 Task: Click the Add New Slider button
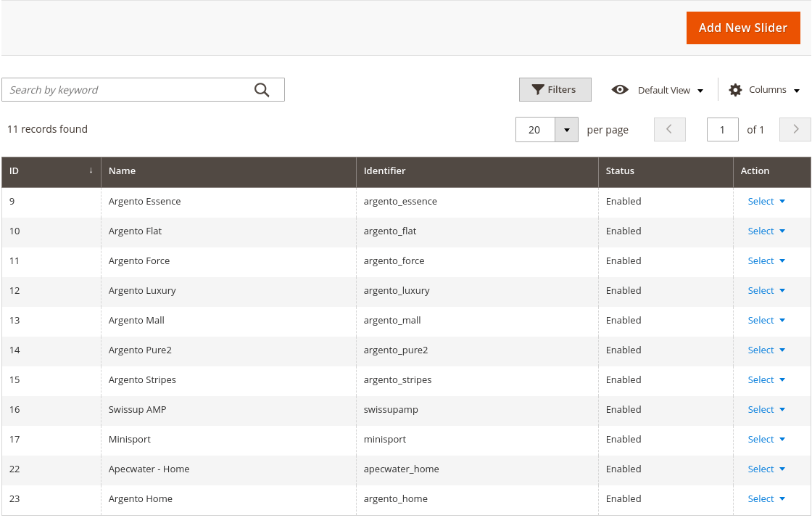point(743,28)
